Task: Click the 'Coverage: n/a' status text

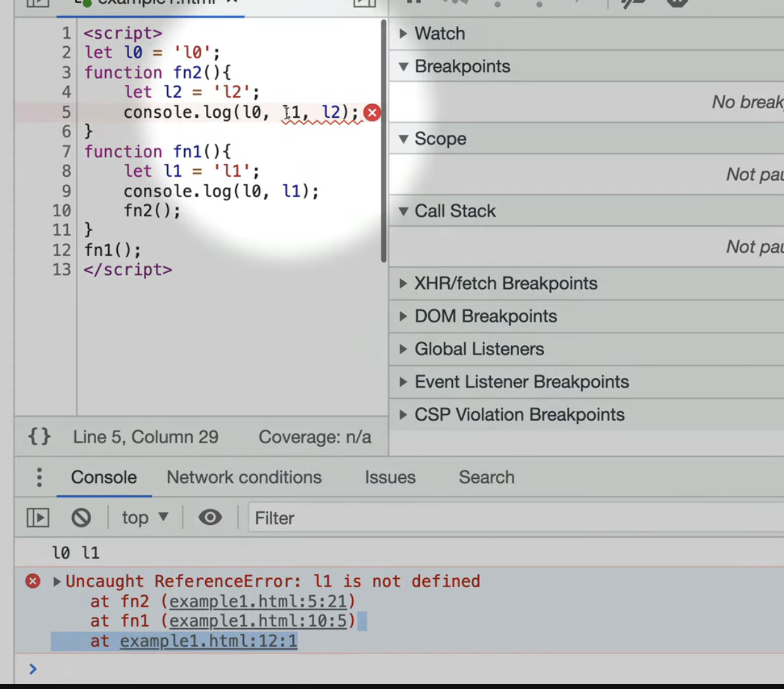Action: click(x=315, y=437)
